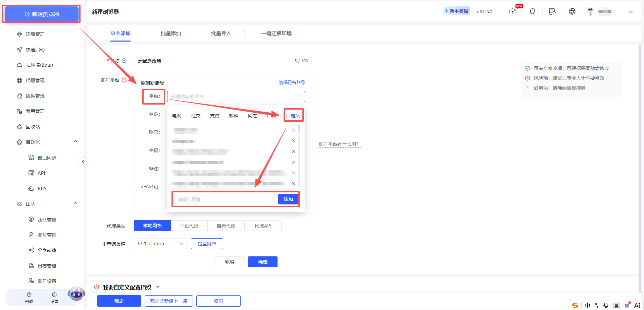
Task: Expand the account menu chevron
Action: (x=631, y=11)
